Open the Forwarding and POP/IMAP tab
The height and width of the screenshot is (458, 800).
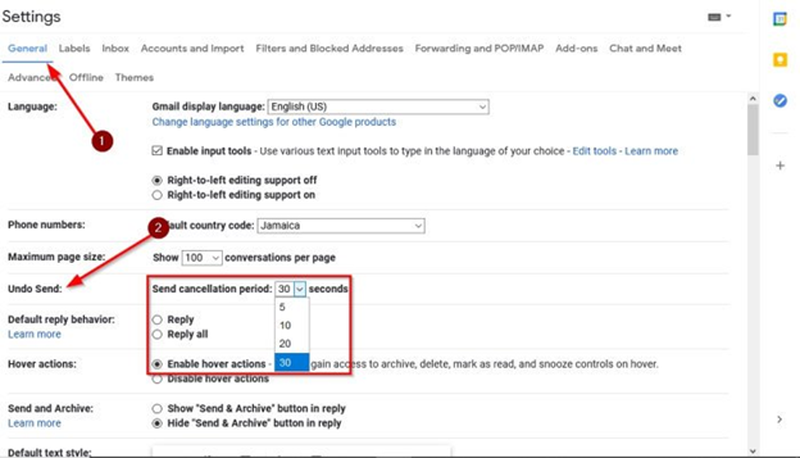(479, 48)
